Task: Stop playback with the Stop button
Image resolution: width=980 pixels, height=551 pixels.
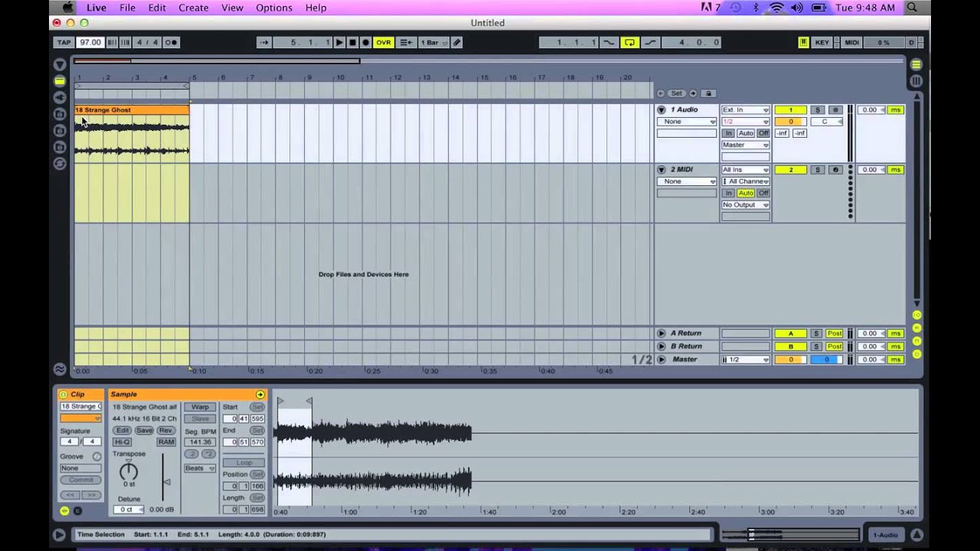Action: click(352, 42)
